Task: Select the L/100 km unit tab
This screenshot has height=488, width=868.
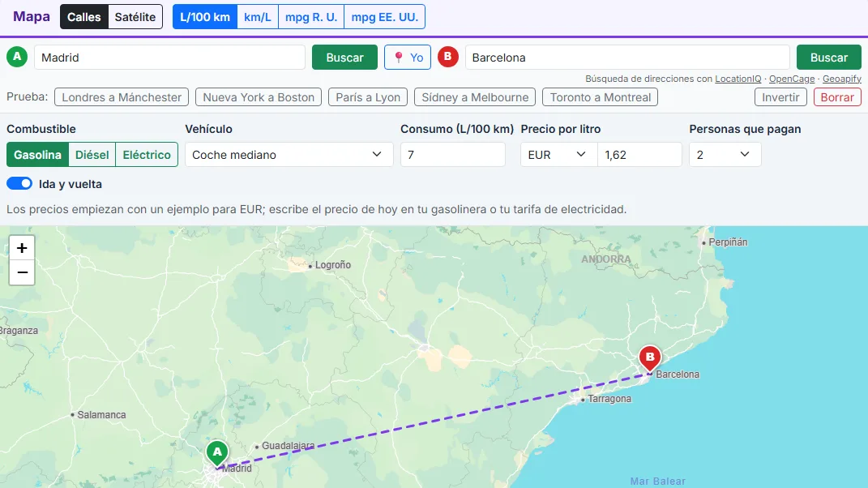Action: 205,16
